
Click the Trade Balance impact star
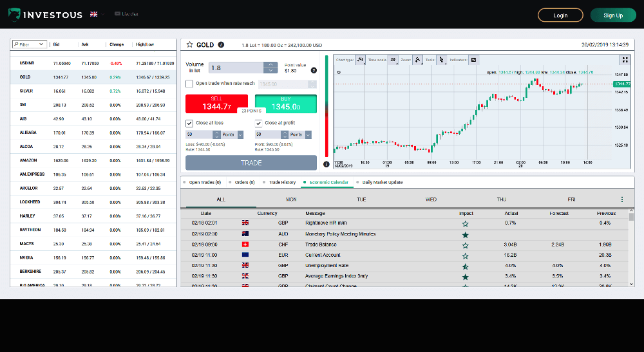[466, 245]
